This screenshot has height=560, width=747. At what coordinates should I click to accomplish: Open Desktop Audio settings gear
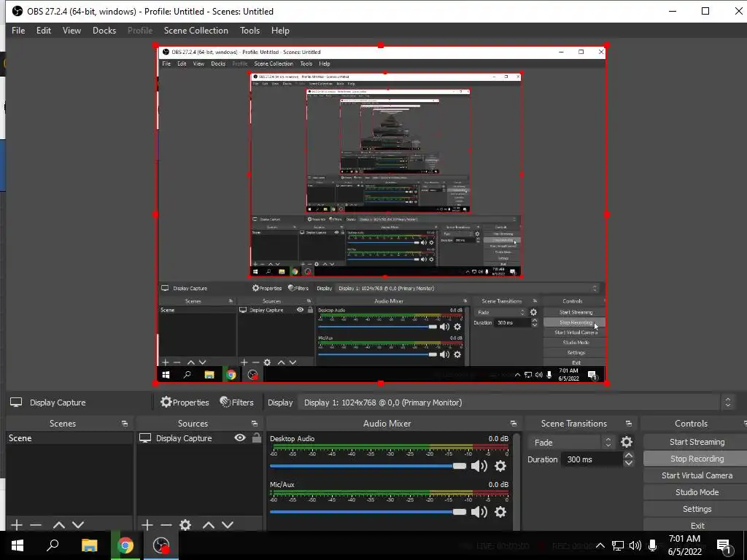click(x=500, y=466)
